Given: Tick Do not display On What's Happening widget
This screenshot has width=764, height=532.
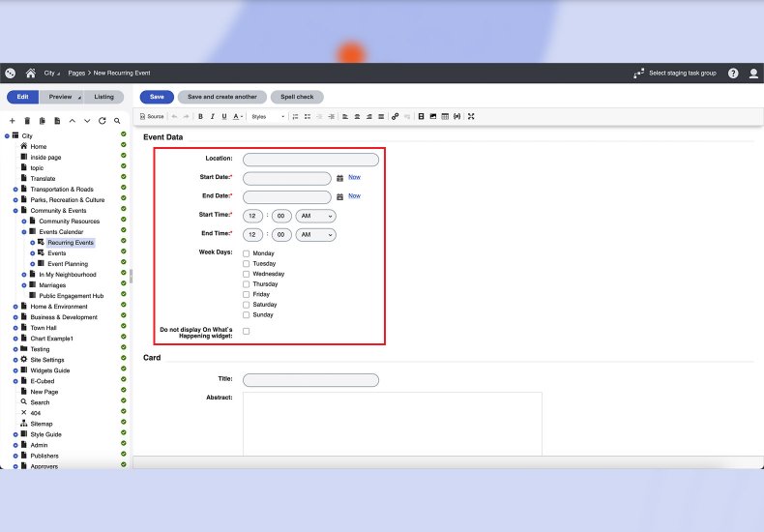Looking at the screenshot, I should point(247,331).
